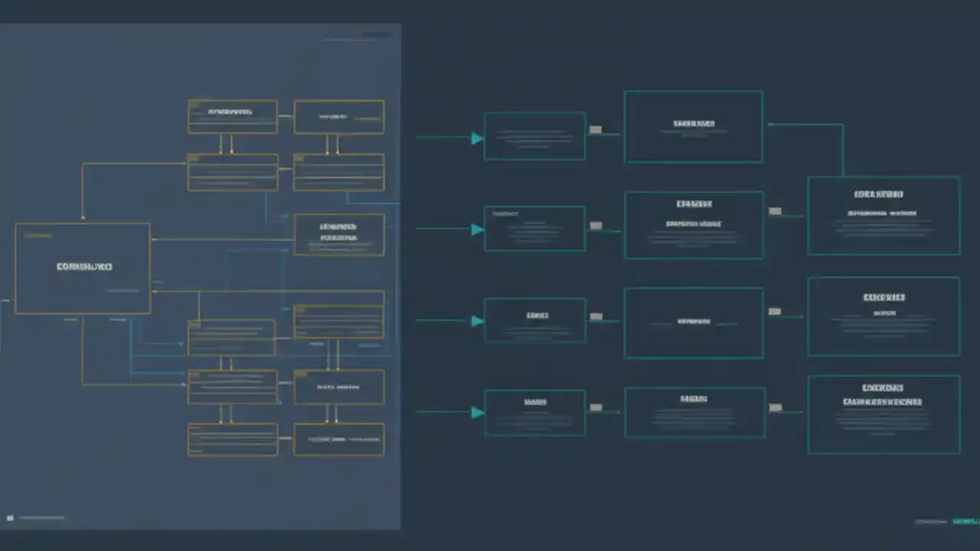Click the gray text label next to the bottom-right link
The image size is (980, 551).
point(930,521)
